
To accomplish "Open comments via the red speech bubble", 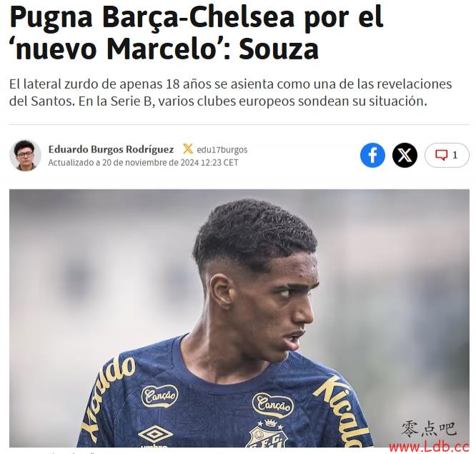I will [441, 155].
